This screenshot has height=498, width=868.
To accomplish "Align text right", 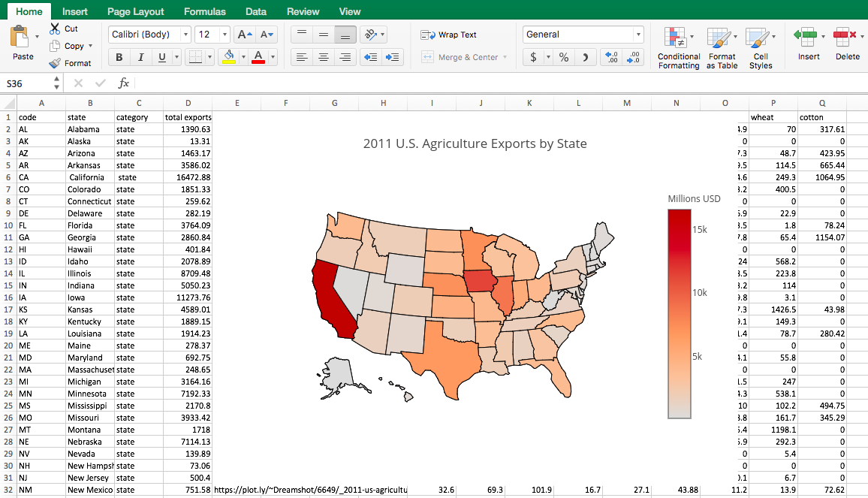I will point(345,57).
